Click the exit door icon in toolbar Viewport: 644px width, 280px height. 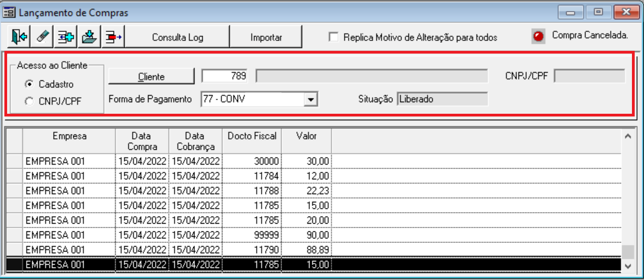click(x=19, y=37)
